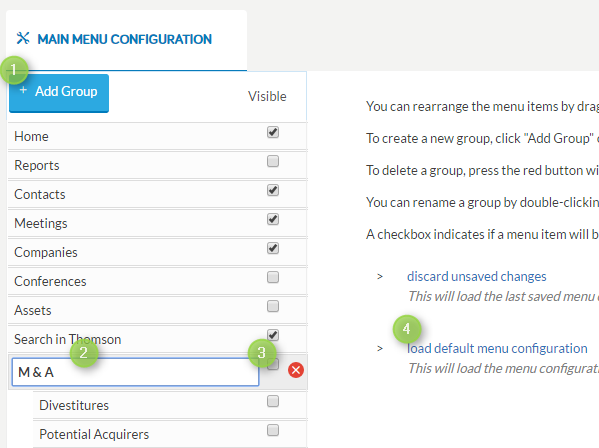Enable the Reports visibility checkbox
The height and width of the screenshot is (448, 599).
[273, 161]
